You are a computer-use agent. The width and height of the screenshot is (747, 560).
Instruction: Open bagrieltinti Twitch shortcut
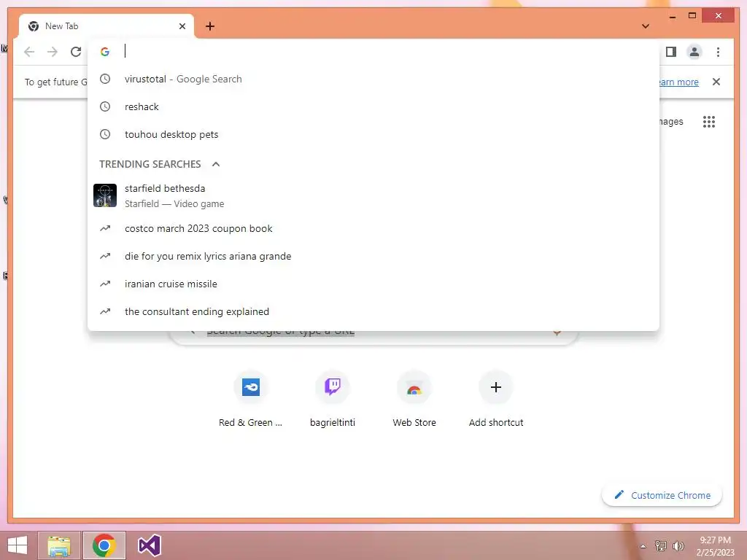[333, 400]
